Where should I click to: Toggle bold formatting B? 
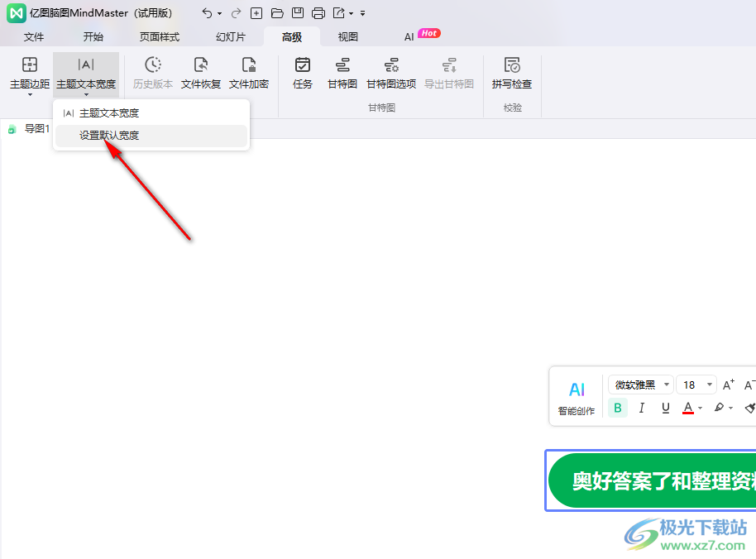[x=618, y=408]
